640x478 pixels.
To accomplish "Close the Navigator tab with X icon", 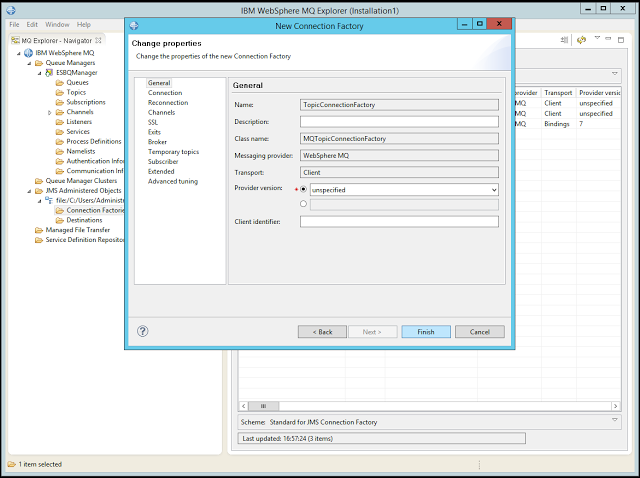I will [98, 40].
